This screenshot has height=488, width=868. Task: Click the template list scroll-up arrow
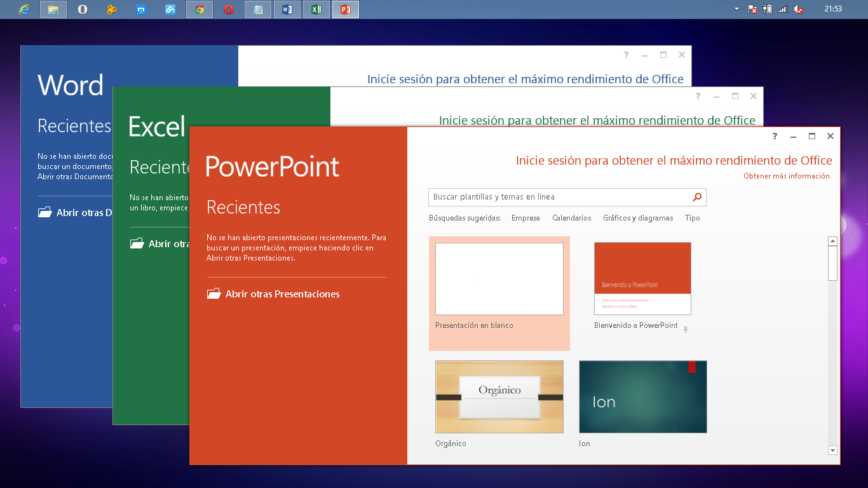(833, 241)
